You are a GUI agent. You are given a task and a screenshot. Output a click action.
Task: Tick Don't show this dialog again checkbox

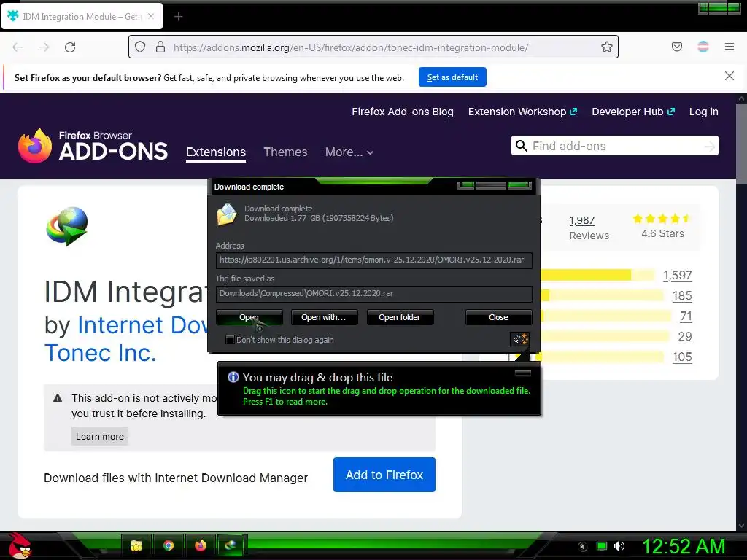point(230,340)
